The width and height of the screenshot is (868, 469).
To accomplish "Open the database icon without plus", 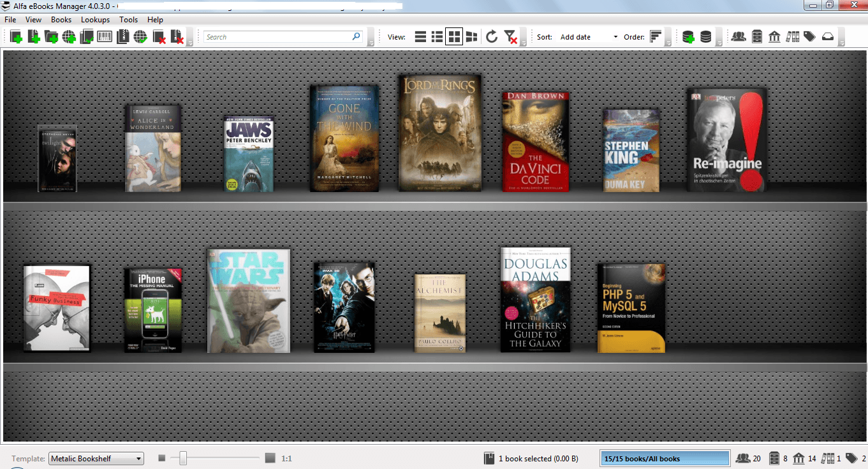I will click(705, 37).
